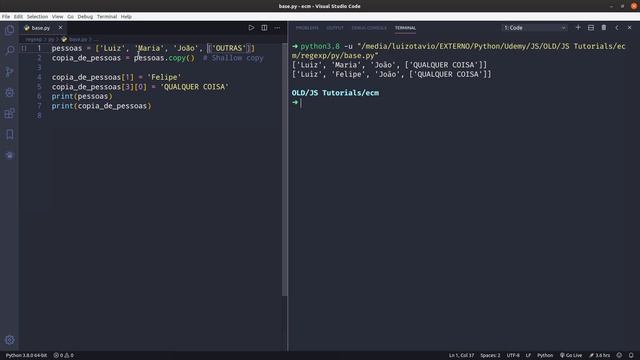
Task: Click '# Shallow copy' comment on line 2
Action: pyautogui.click(x=233, y=58)
